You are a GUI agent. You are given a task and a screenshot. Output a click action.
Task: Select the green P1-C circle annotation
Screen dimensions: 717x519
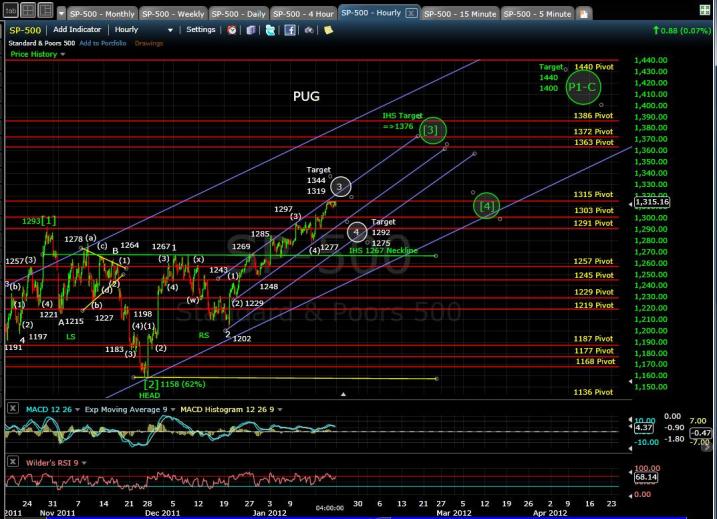(x=583, y=87)
